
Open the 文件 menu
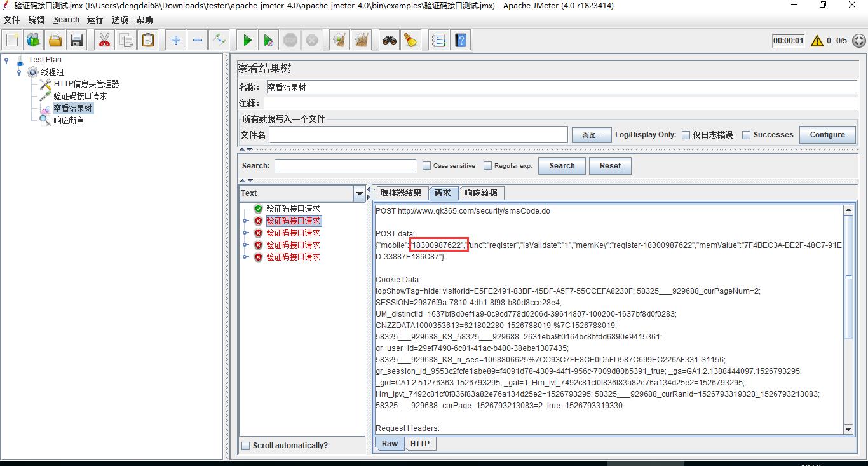[12, 20]
